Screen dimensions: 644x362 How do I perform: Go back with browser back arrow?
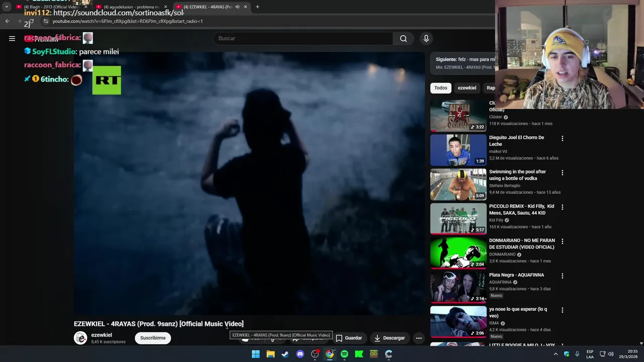pyautogui.click(x=7, y=21)
